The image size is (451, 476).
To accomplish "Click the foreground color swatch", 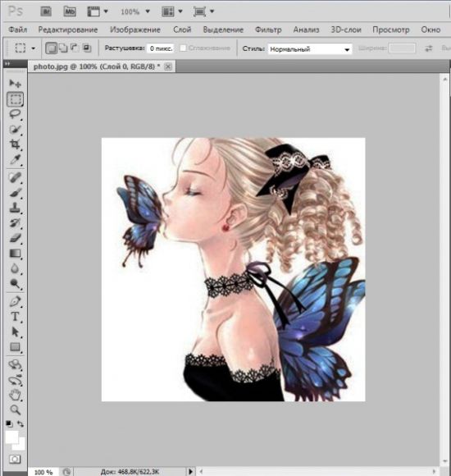I will pyautogui.click(x=11, y=437).
